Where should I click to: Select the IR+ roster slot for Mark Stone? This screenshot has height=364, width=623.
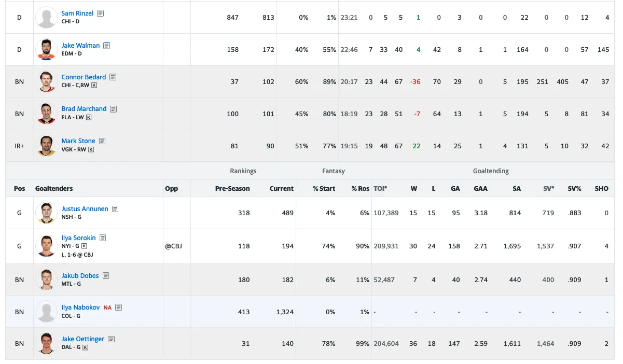coord(19,146)
